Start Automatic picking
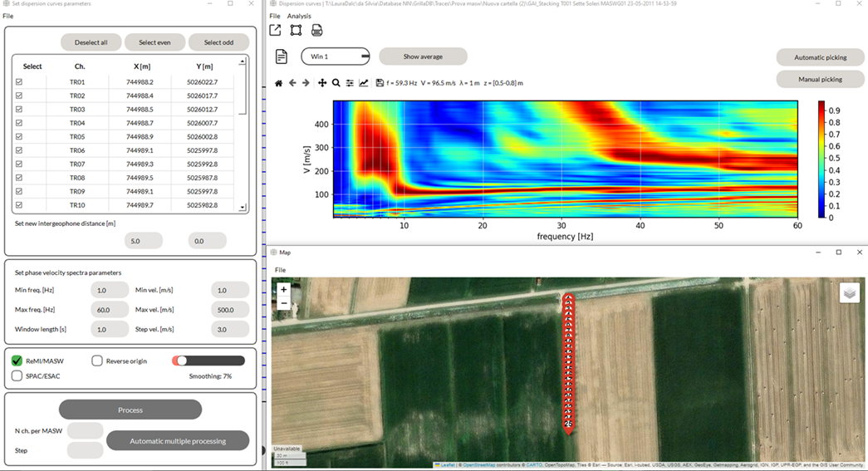 821,57
